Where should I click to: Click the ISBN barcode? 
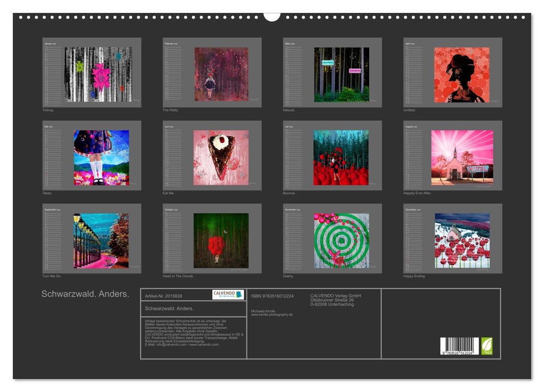pyautogui.click(x=459, y=346)
